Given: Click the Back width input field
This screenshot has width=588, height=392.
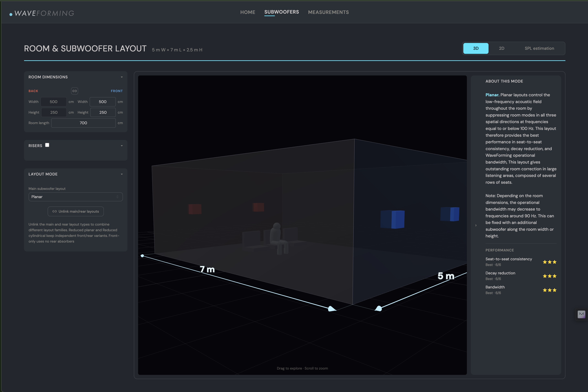Looking at the screenshot, I should (54, 102).
